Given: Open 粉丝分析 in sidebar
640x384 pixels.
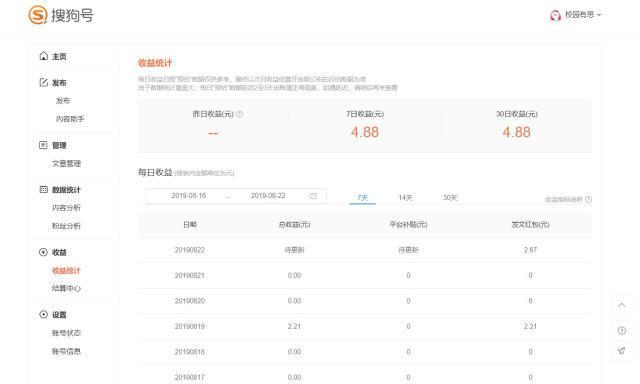Looking at the screenshot, I should 67,226.
